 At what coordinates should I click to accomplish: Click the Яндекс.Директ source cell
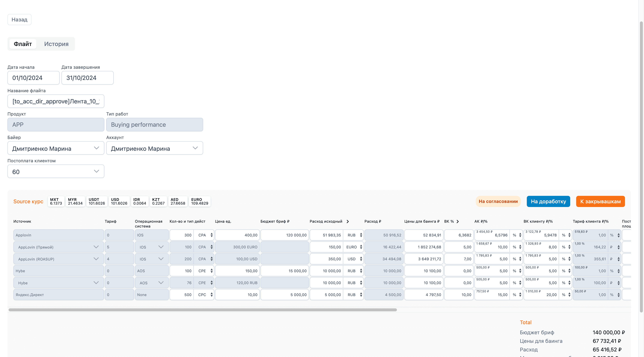point(59,295)
